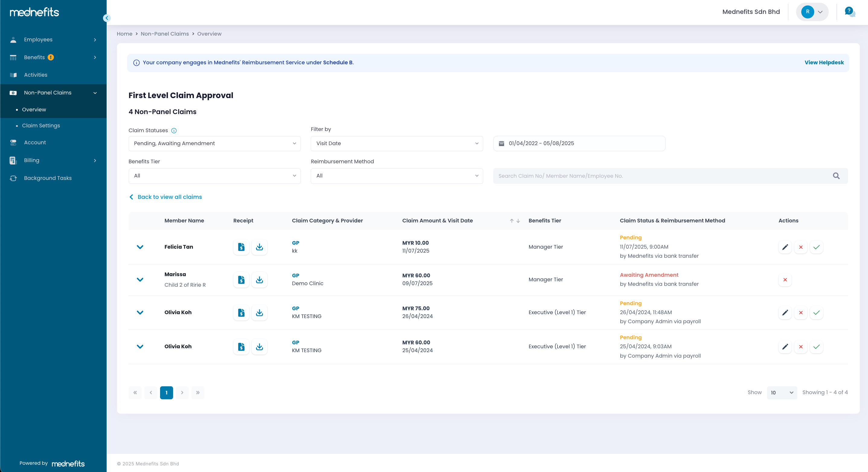This screenshot has width=868, height=472.
Task: Reject Olivia Koh MYR 75.00 claim
Action: 801,312
